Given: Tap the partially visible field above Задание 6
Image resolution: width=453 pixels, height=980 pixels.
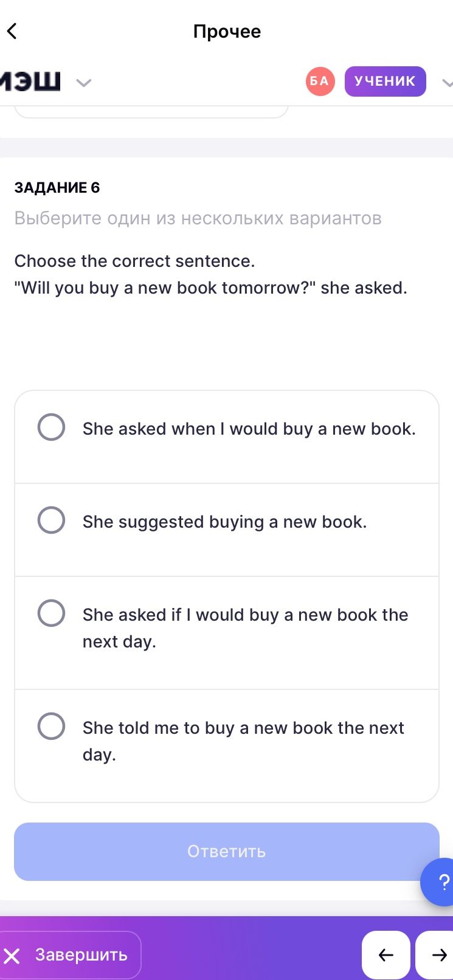Looking at the screenshot, I should 151,111.
